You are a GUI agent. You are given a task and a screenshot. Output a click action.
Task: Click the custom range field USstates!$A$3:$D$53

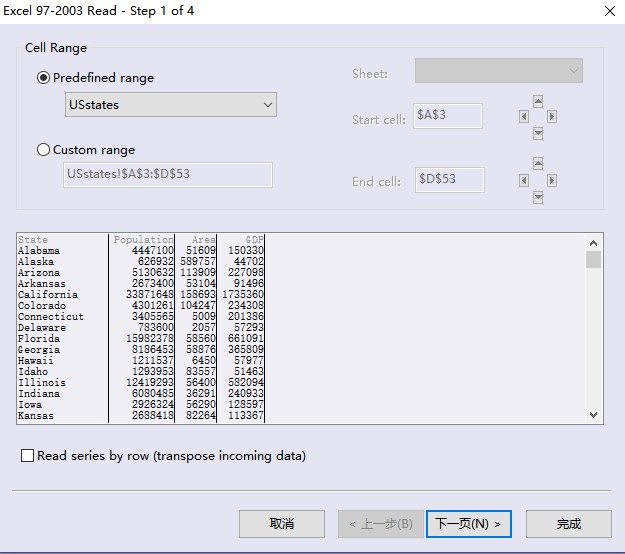click(168, 174)
